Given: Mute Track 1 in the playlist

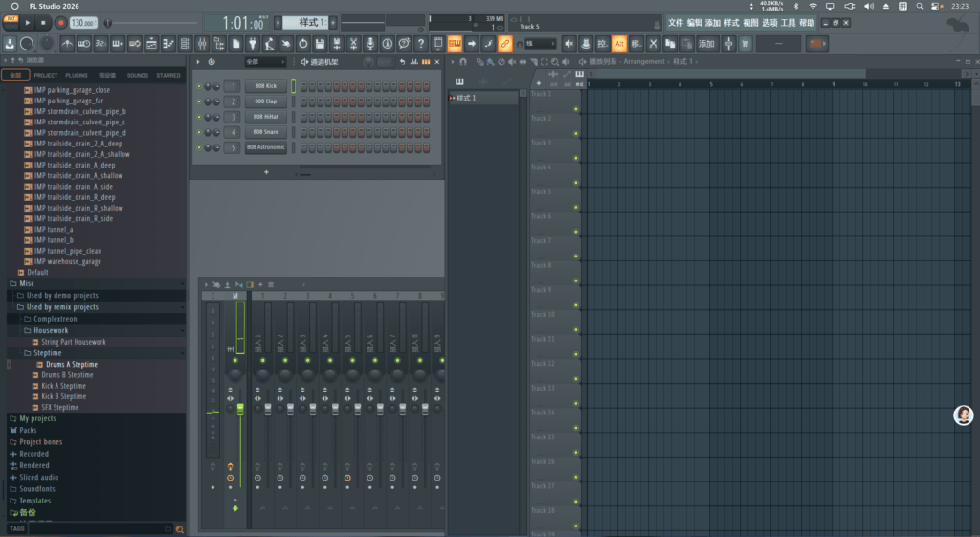Looking at the screenshot, I should pyautogui.click(x=576, y=109).
